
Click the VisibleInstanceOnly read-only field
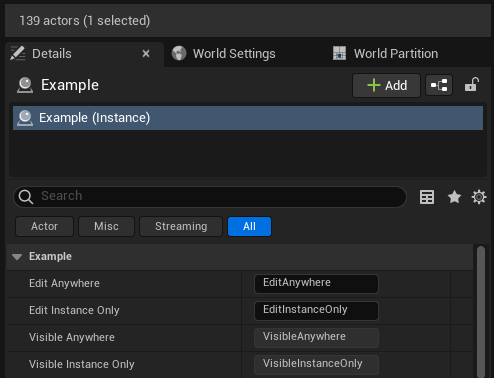pos(316,365)
